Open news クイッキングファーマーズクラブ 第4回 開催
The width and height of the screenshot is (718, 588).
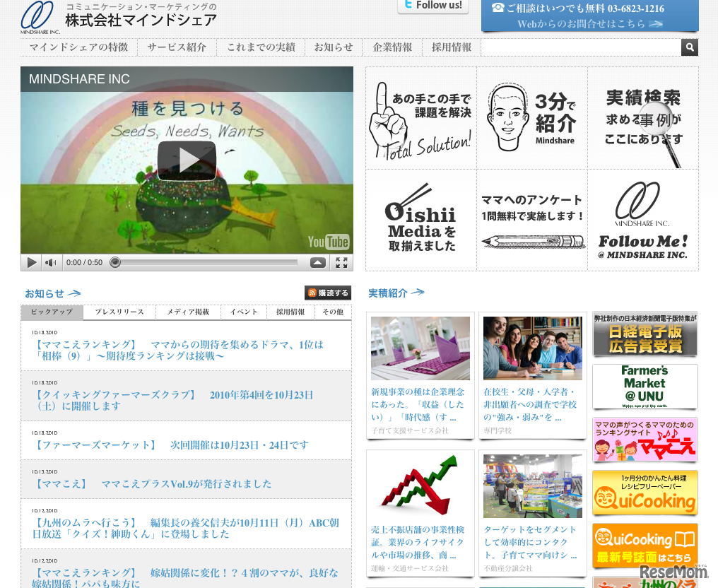tap(173, 401)
